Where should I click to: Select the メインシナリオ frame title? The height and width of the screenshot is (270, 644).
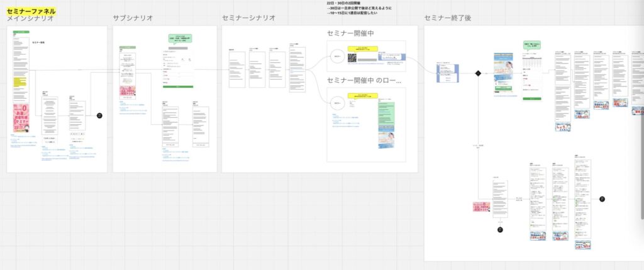click(x=30, y=19)
